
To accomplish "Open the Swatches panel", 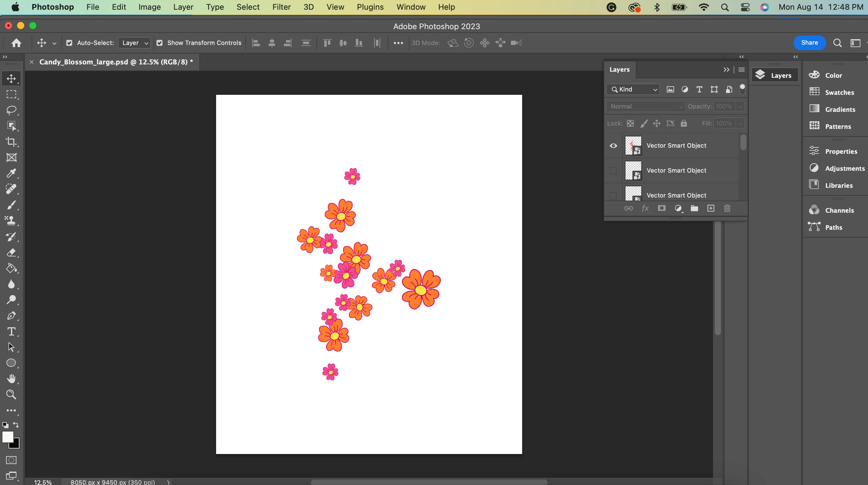I will tap(839, 92).
